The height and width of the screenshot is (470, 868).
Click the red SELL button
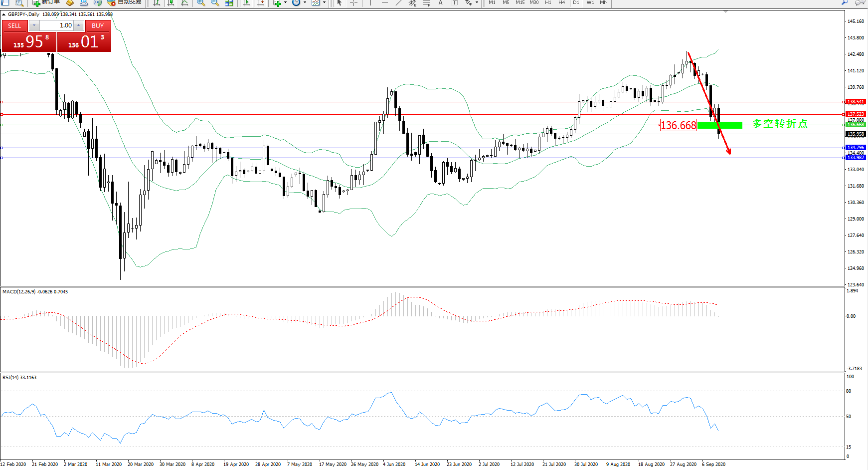pyautogui.click(x=14, y=25)
